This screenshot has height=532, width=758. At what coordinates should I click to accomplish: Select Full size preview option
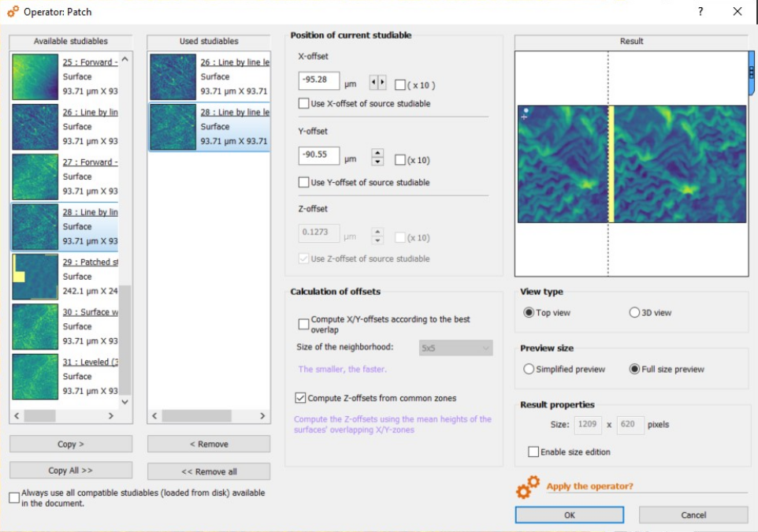(634, 369)
